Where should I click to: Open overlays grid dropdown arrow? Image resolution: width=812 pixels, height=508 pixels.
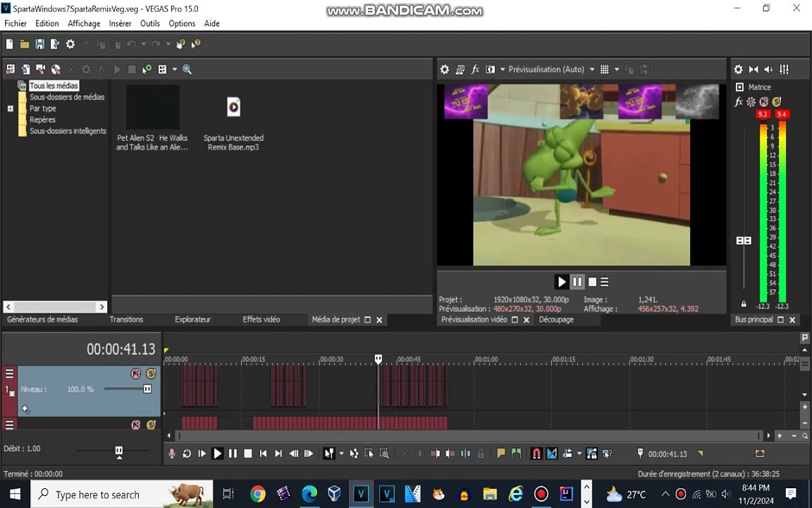(616, 69)
